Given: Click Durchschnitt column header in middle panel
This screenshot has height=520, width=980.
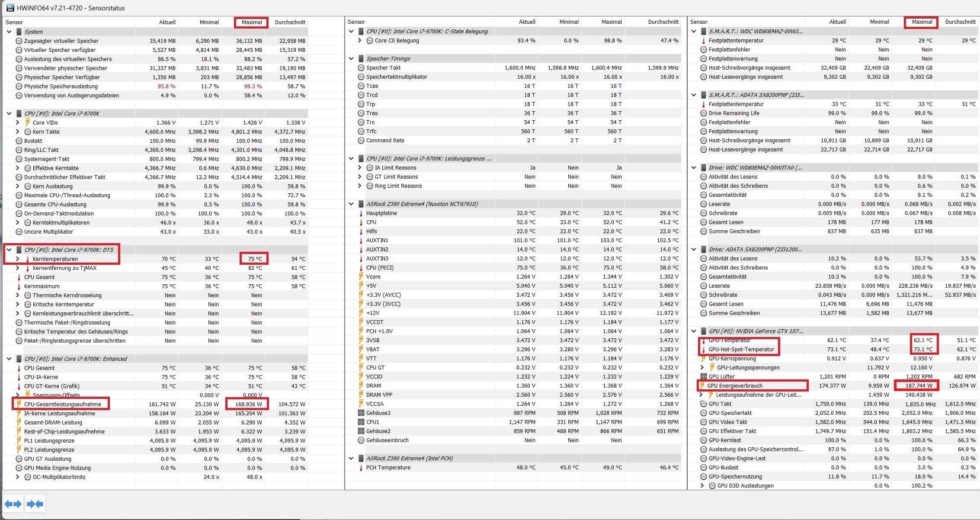Looking at the screenshot, I should pos(663,22).
